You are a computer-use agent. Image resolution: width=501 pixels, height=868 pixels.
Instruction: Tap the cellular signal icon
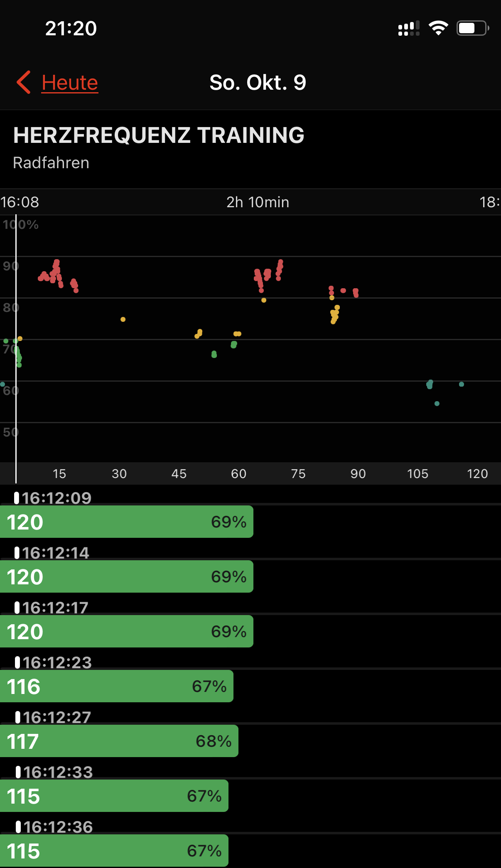coord(409,28)
